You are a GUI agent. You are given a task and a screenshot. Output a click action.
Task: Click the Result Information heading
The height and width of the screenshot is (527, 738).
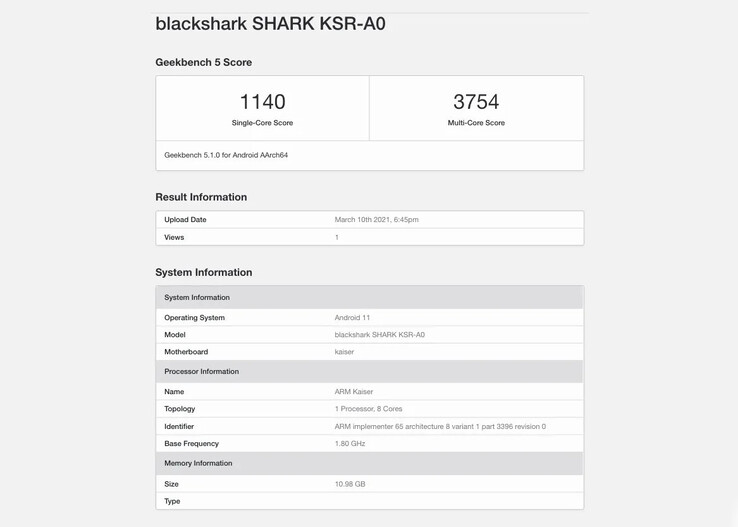click(201, 197)
